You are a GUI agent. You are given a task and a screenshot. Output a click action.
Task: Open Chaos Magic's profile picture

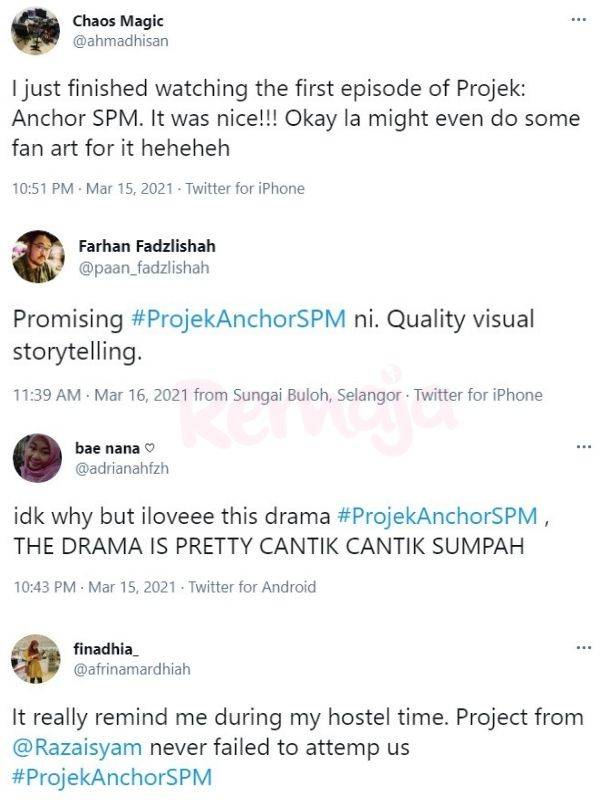point(34,31)
